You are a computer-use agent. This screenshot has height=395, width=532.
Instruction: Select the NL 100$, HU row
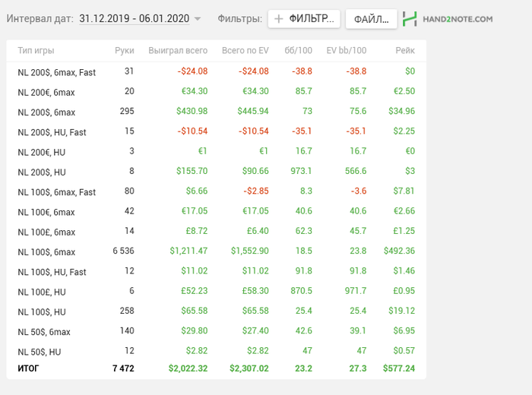tap(216, 311)
